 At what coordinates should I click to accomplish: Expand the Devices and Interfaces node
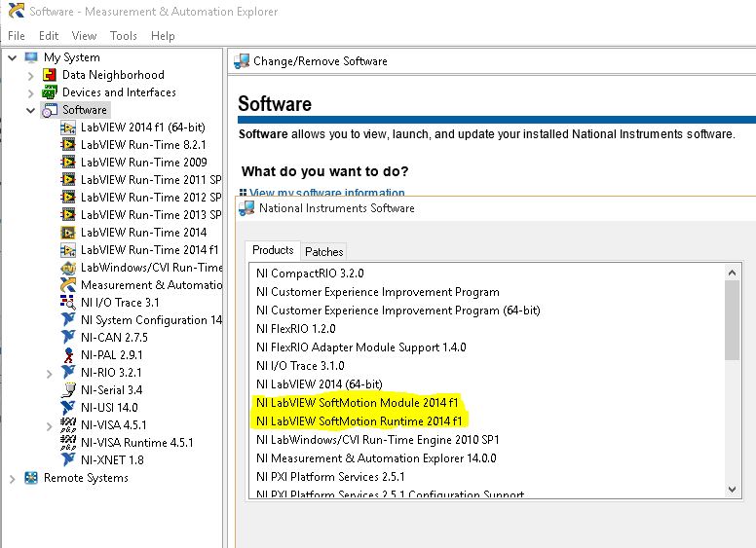tap(31, 92)
